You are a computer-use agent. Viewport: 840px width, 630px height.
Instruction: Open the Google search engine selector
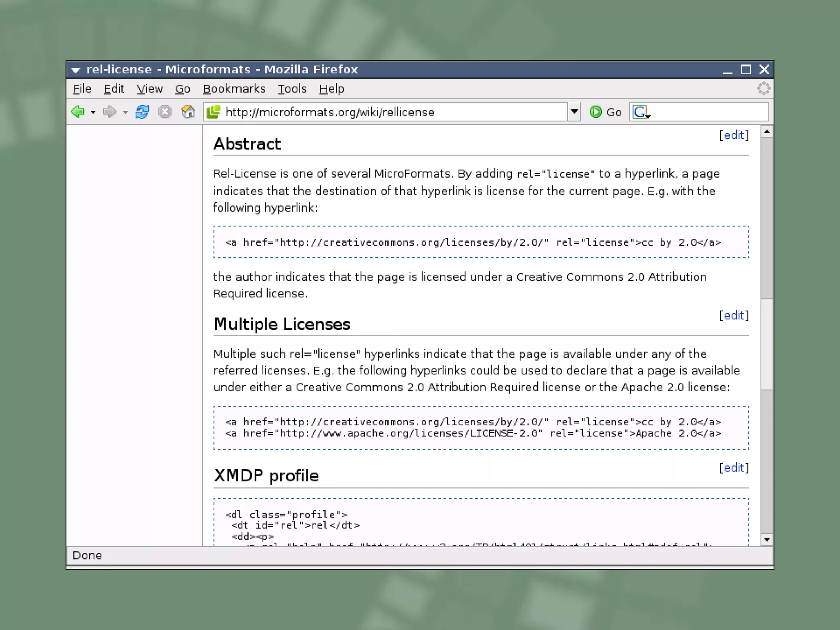click(641, 112)
